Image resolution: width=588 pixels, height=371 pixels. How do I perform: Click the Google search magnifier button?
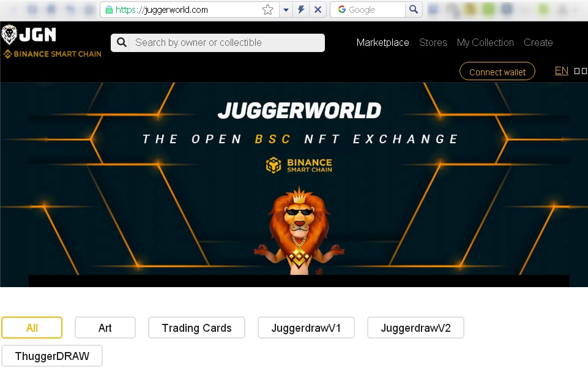[414, 10]
